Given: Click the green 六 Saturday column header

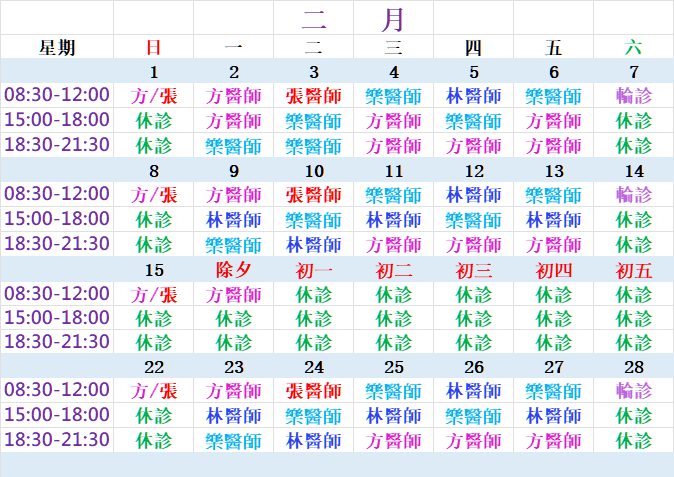Looking at the screenshot, I should tap(633, 47).
